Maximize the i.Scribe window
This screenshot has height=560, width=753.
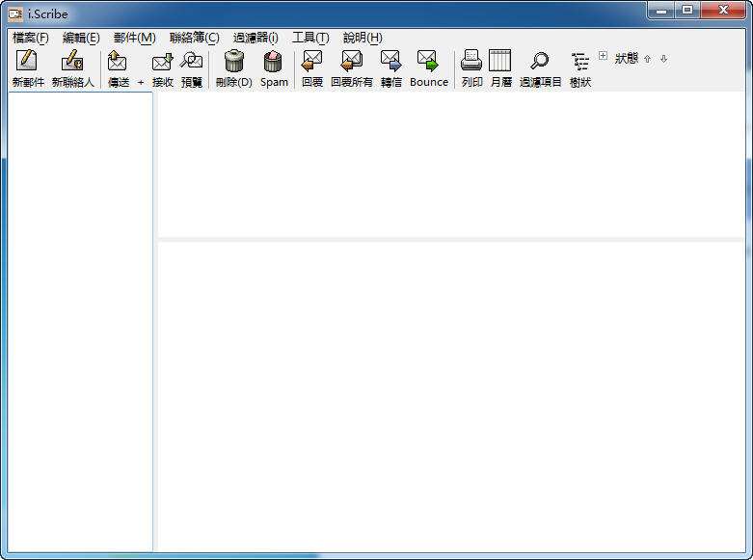click(x=687, y=10)
